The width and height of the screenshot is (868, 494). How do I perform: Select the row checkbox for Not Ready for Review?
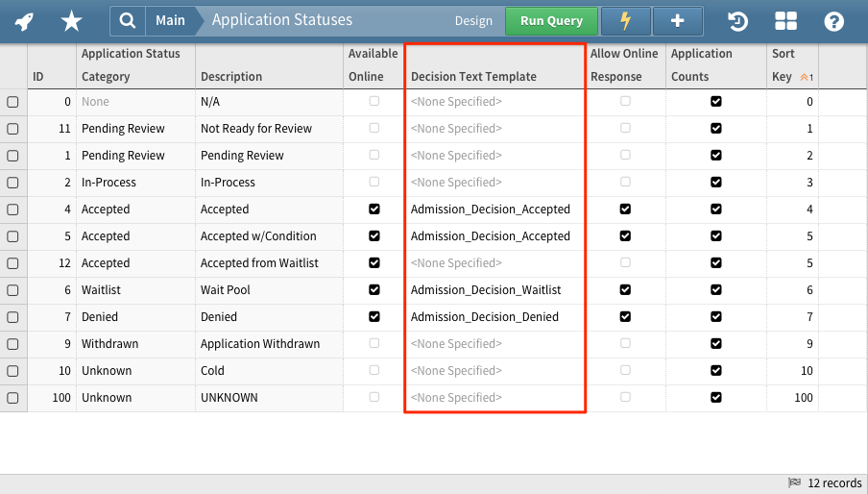12,129
